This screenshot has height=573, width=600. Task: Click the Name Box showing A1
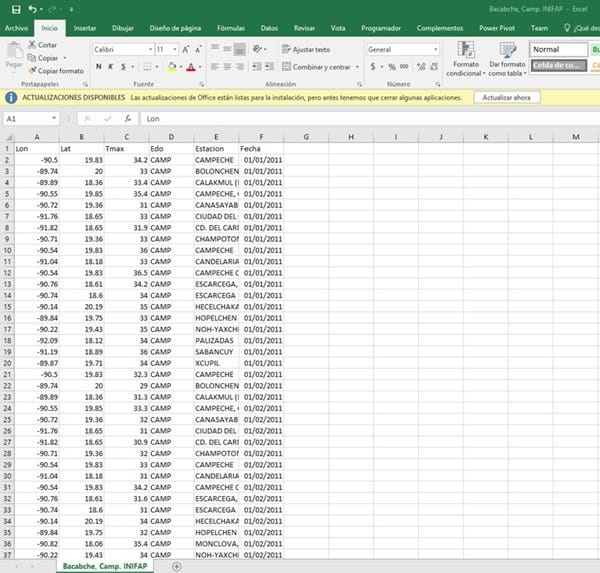(x=30, y=118)
